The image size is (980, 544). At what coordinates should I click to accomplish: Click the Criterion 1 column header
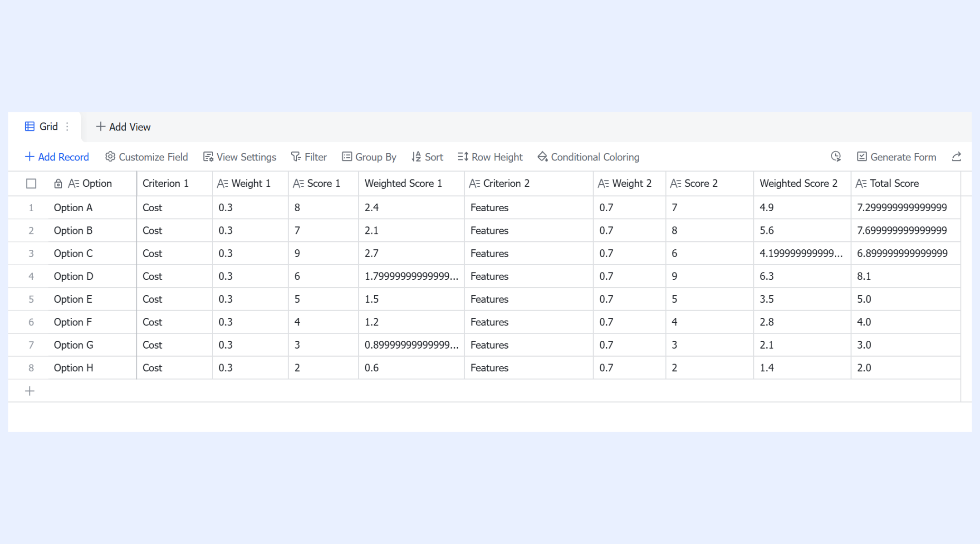click(x=175, y=184)
